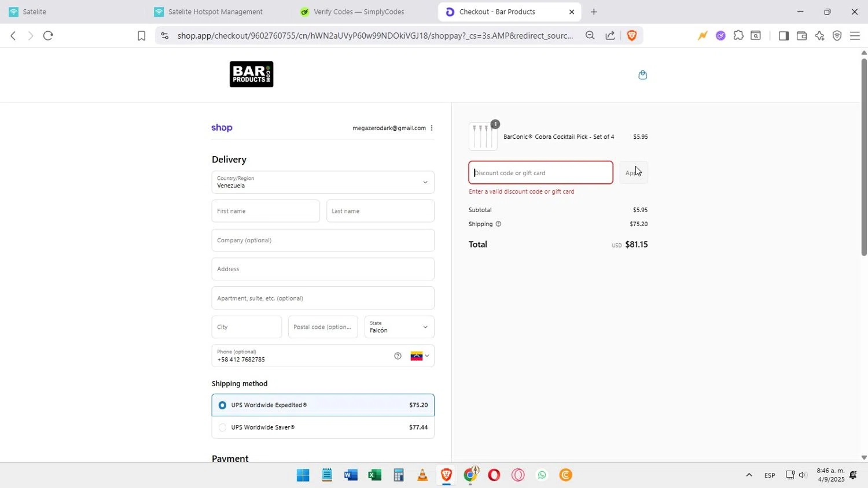Image resolution: width=868 pixels, height=488 pixels.
Task: Click the address bar URL
Action: (x=375, y=36)
